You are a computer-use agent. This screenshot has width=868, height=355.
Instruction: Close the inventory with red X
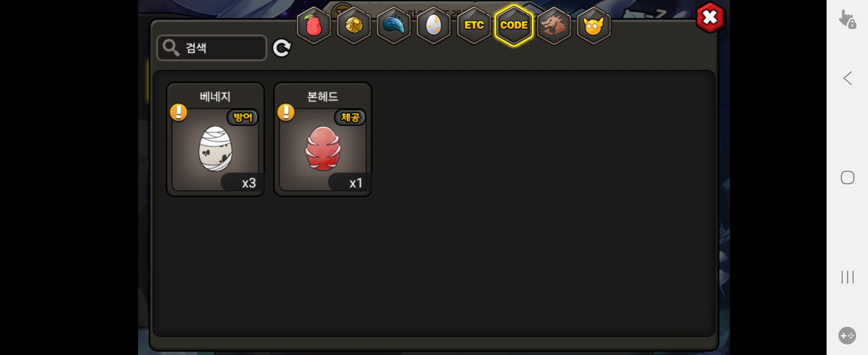point(710,18)
